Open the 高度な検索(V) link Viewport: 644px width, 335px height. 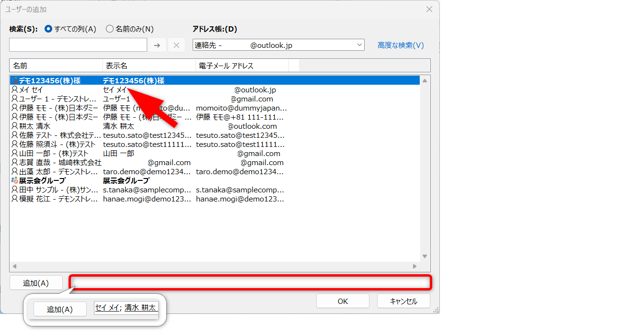401,45
